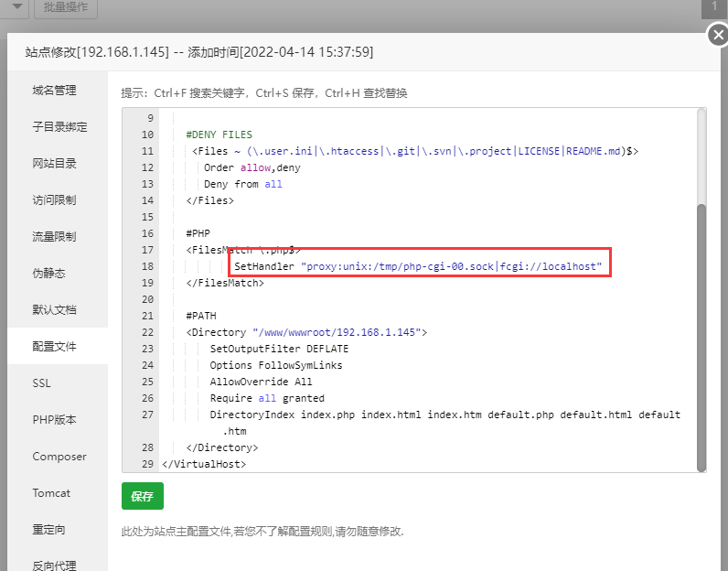The image size is (728, 571).
Task: Go to the 流量限制 tab
Action: point(54,237)
